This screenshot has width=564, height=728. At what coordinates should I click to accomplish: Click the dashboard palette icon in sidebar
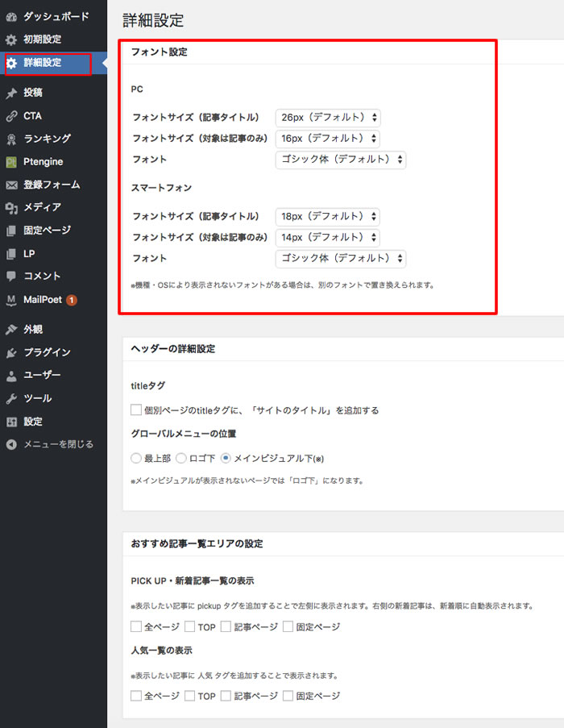(x=10, y=16)
